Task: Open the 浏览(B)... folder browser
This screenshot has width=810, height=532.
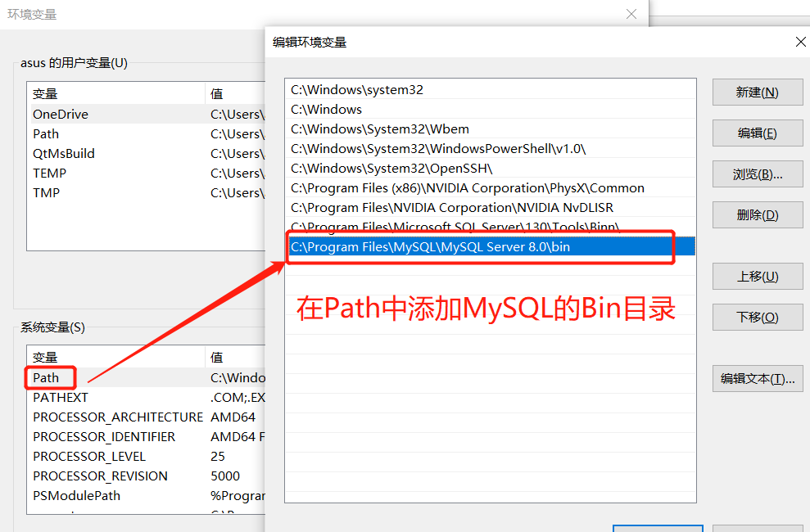Action: coord(758,174)
